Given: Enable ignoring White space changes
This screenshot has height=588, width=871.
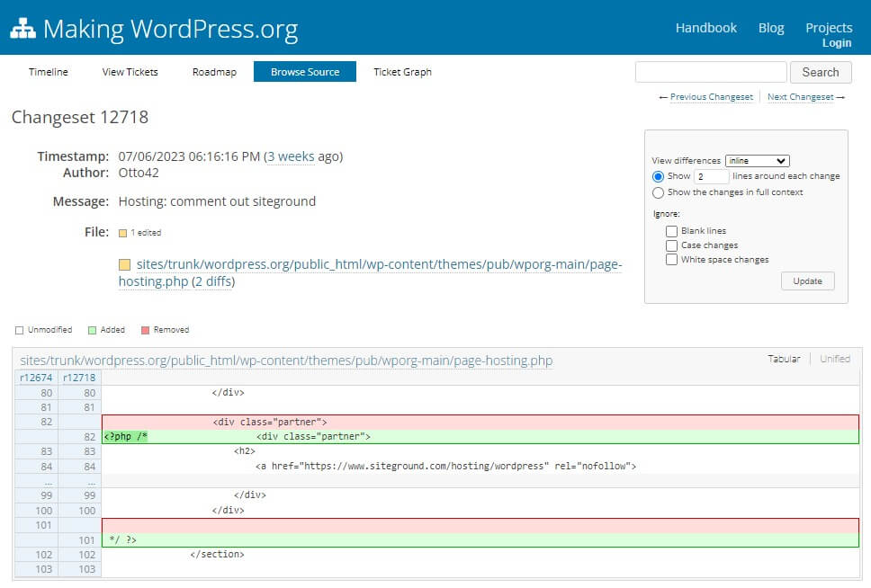Looking at the screenshot, I should click(671, 260).
